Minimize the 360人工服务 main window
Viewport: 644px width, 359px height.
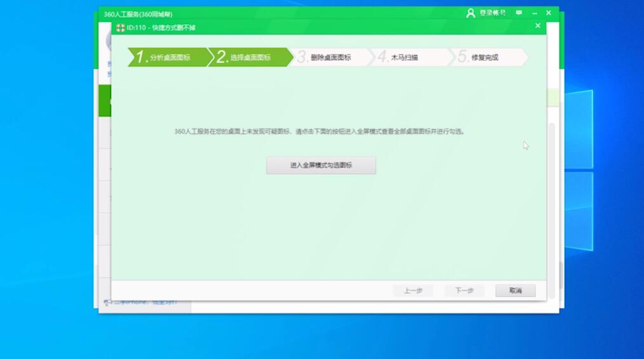534,13
